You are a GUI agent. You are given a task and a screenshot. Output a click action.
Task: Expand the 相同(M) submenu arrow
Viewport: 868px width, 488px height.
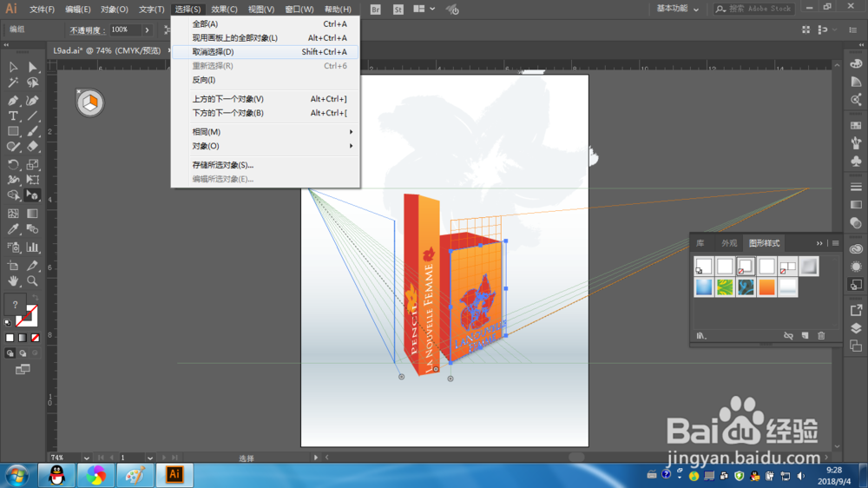click(351, 132)
